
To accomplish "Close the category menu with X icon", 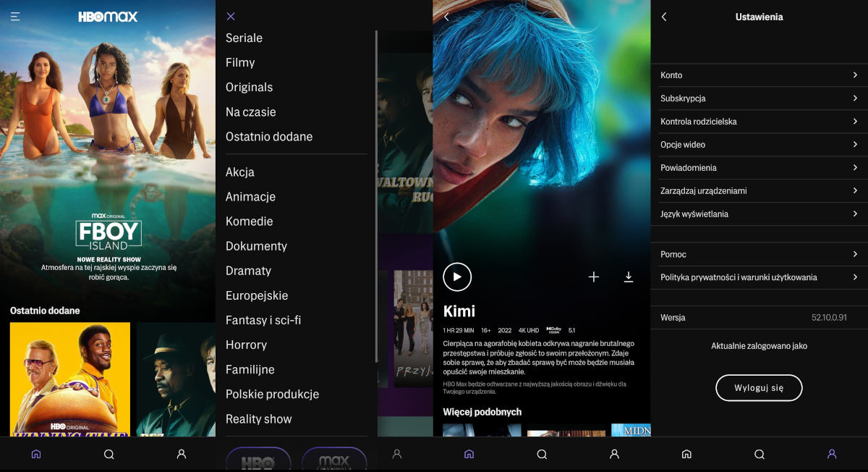I will (x=231, y=17).
